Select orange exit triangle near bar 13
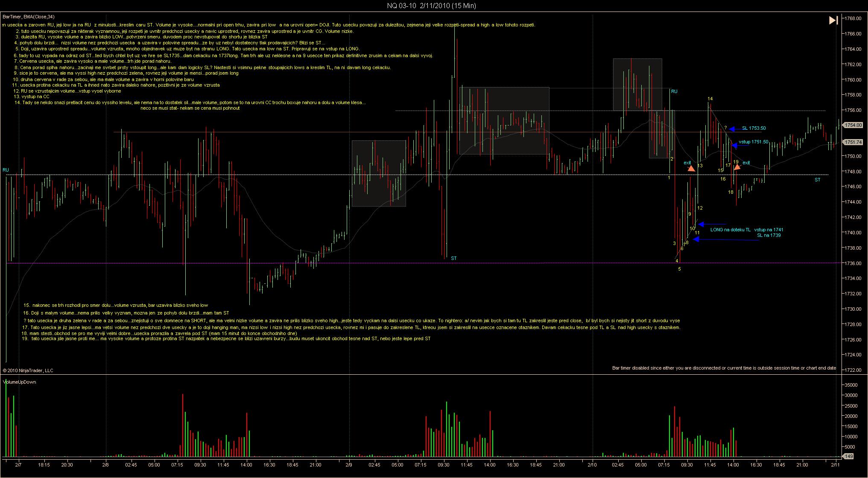This screenshot has width=868, height=478. [691, 169]
